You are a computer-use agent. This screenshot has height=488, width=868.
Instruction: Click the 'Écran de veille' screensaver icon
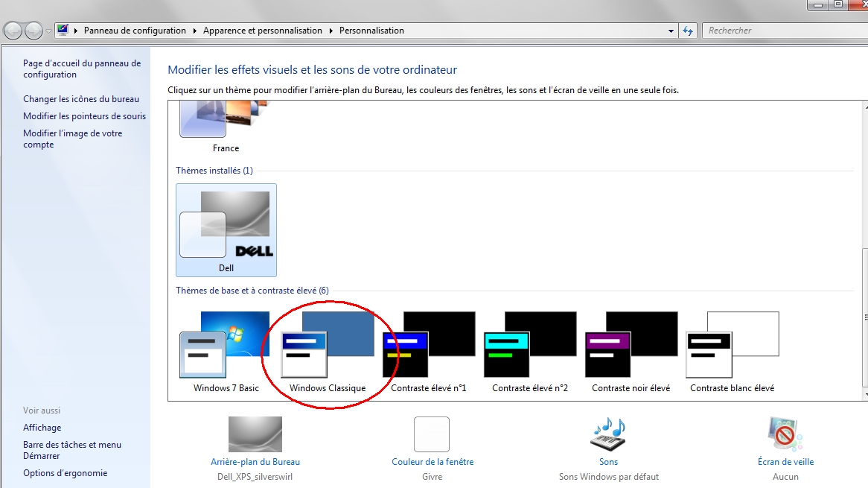[x=785, y=434]
